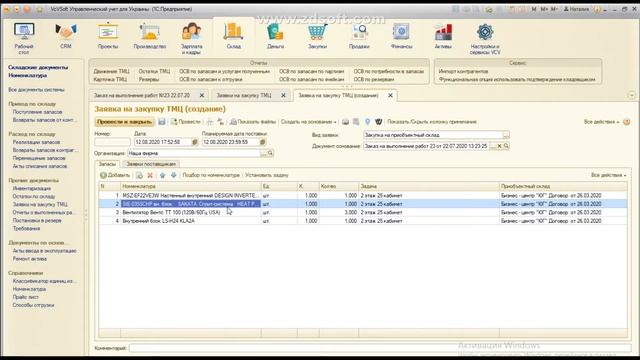Click Провести и закрыть button
The height and width of the screenshot is (360, 640).
124,122
